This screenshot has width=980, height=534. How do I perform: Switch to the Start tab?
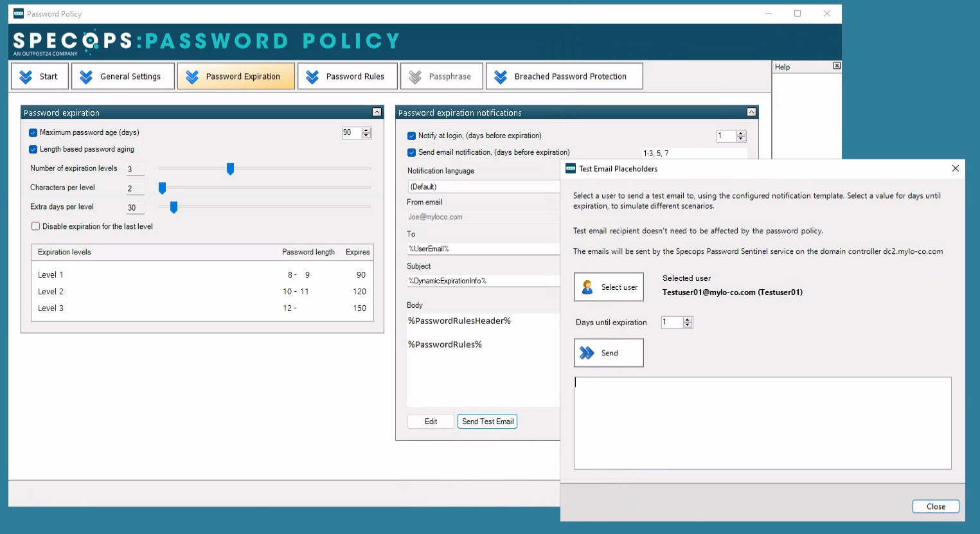pos(39,76)
